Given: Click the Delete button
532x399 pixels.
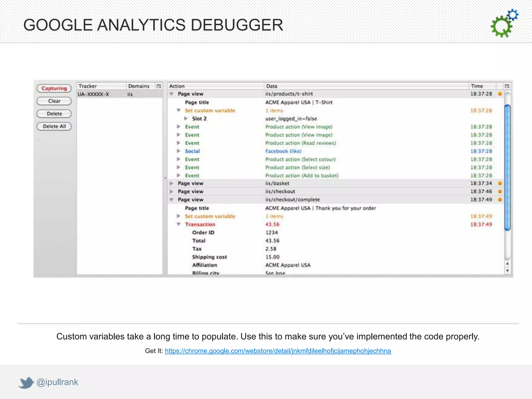Looking at the screenshot, I should [54, 114].
